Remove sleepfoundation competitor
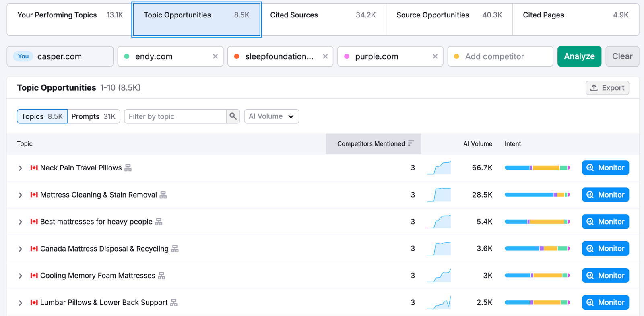 point(325,56)
